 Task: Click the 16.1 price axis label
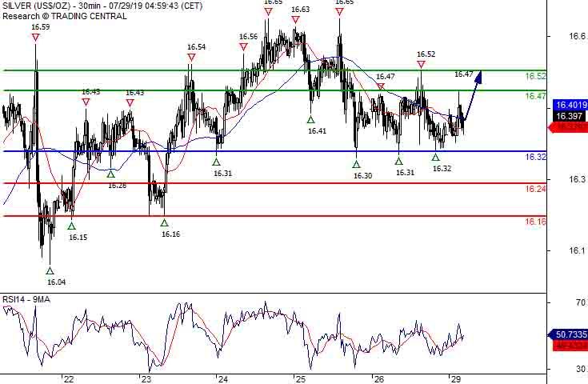click(x=578, y=250)
